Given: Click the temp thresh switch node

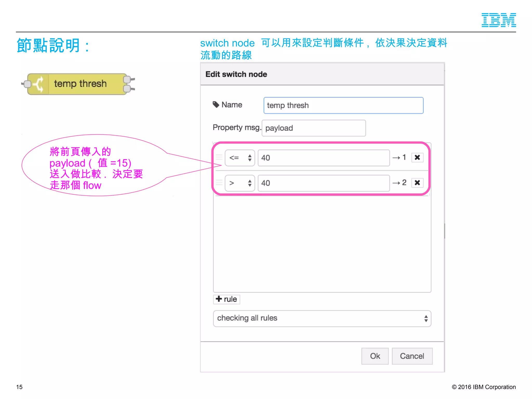Looking at the screenshot, I should (77, 84).
